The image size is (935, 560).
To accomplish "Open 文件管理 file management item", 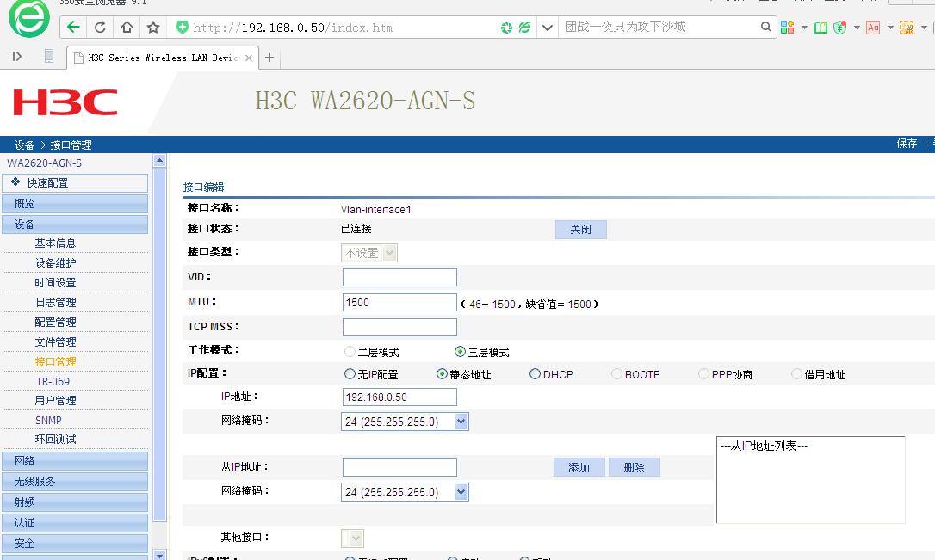I will [55, 342].
